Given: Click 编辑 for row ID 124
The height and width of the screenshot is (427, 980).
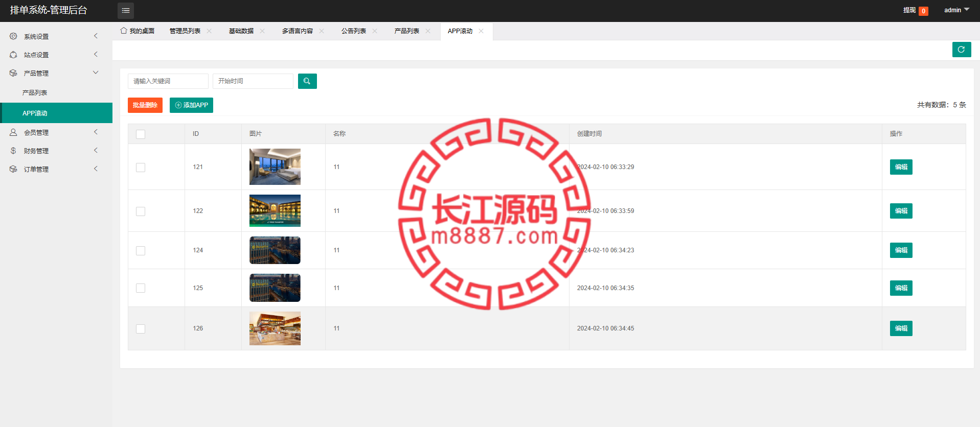Looking at the screenshot, I should [901, 250].
